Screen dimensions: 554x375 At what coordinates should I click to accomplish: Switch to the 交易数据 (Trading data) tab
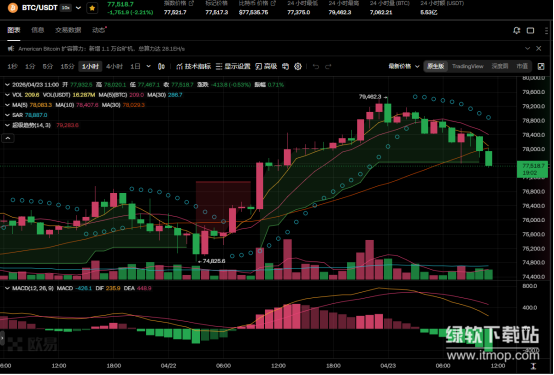[68, 30]
